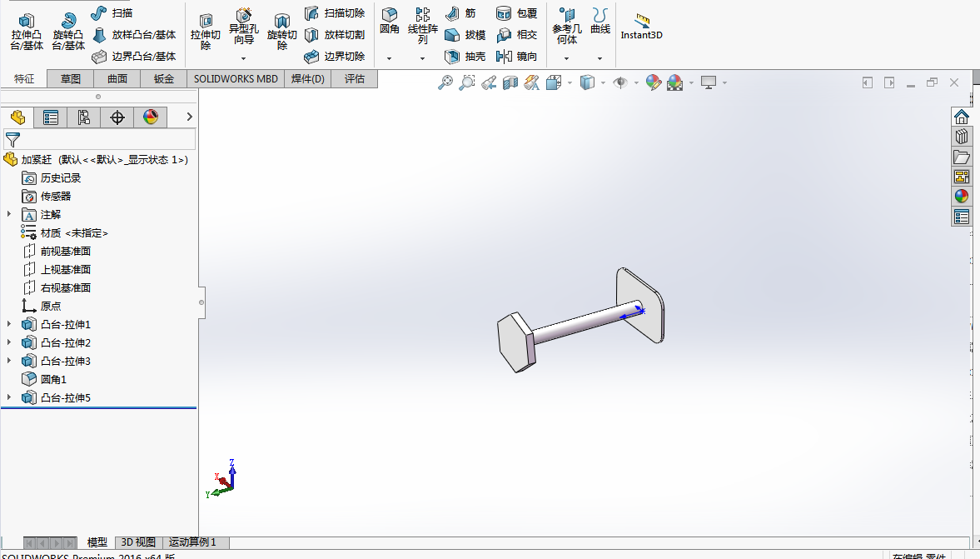
Task: Choose the Wrap (包覆) tool
Action: pyautogui.click(x=516, y=13)
